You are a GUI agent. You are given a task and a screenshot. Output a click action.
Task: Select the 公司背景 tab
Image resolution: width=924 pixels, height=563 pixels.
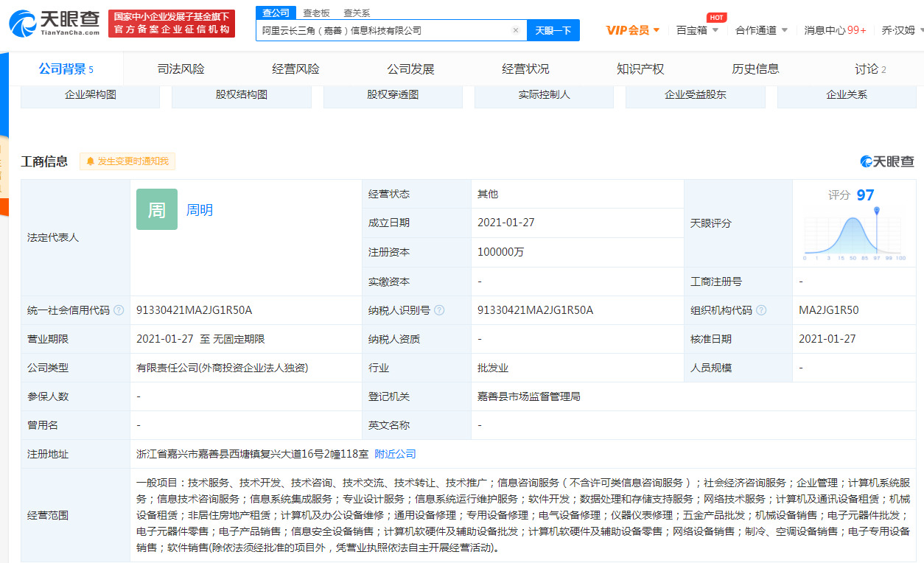pos(66,69)
